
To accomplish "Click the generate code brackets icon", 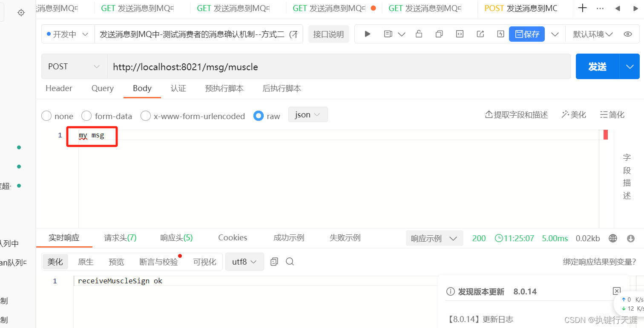I will (x=460, y=34).
